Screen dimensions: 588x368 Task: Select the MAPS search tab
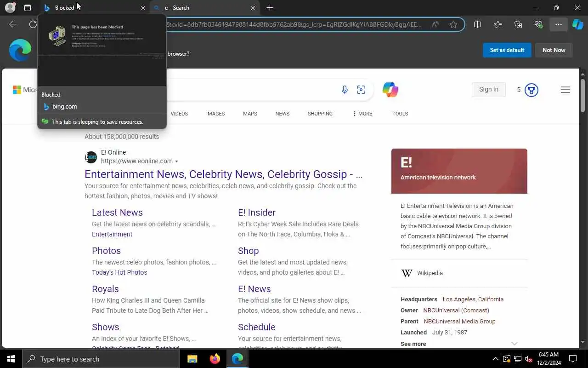click(250, 114)
